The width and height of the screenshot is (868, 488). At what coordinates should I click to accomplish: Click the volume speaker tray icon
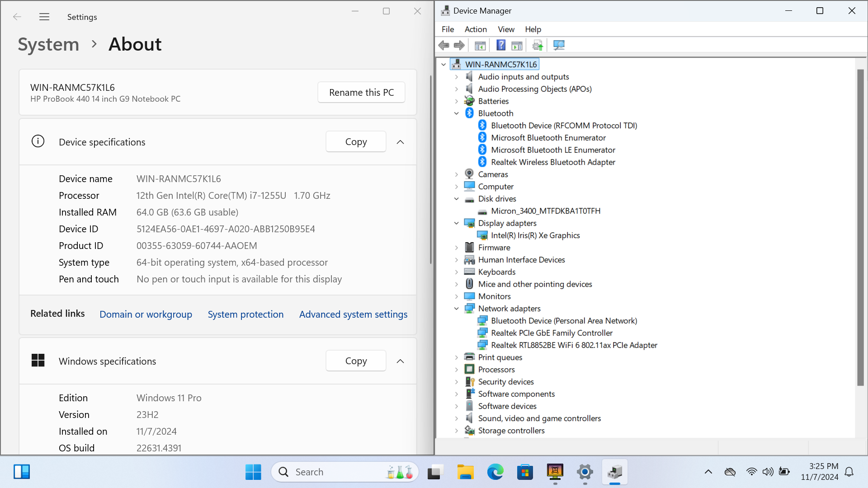(x=768, y=472)
